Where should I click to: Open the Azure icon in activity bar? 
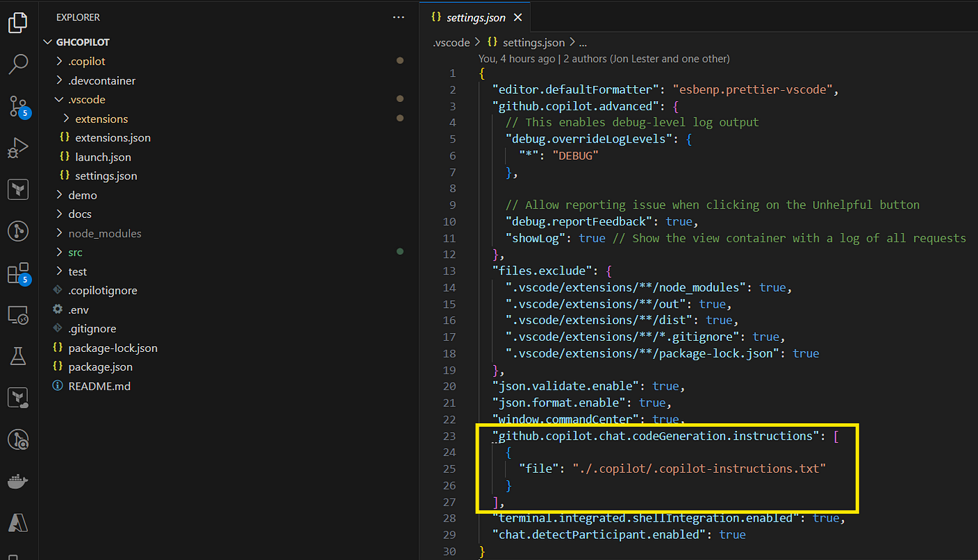coord(18,522)
